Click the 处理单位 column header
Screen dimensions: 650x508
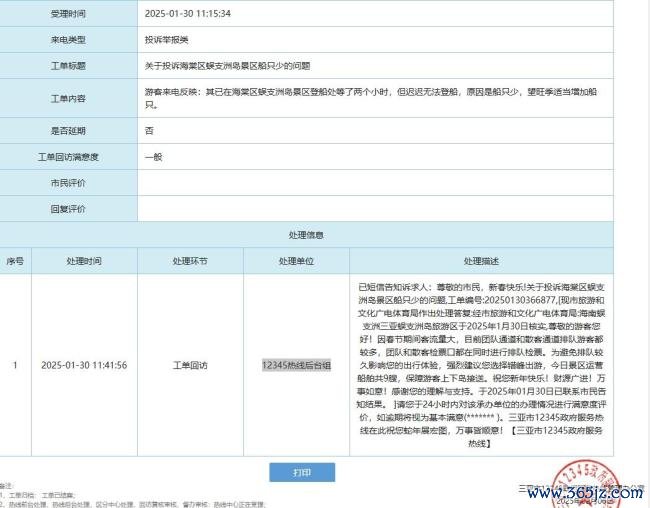coord(296,261)
